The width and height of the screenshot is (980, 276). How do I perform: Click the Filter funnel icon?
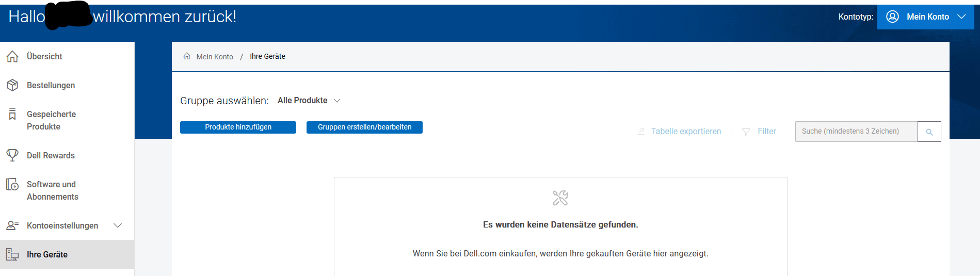pos(746,132)
